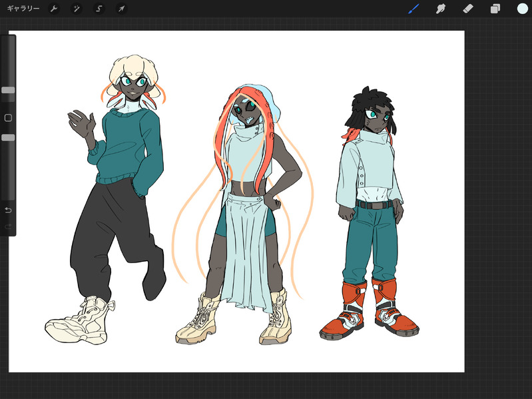Click the dimmed redo arrow in sidebar
Viewport: 532px width, 399px height.
click(x=8, y=227)
